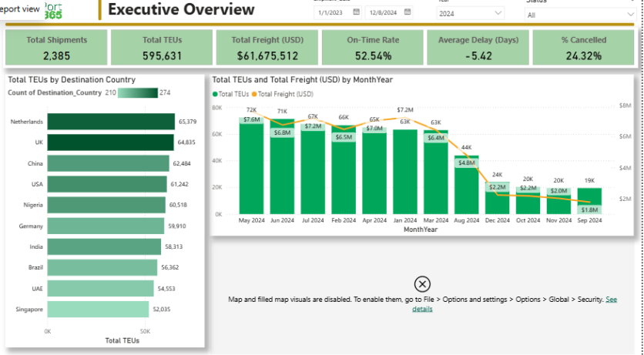The image size is (644, 355).
Task: Select the Jan 2024 column in monthly chart
Action: 405,172
